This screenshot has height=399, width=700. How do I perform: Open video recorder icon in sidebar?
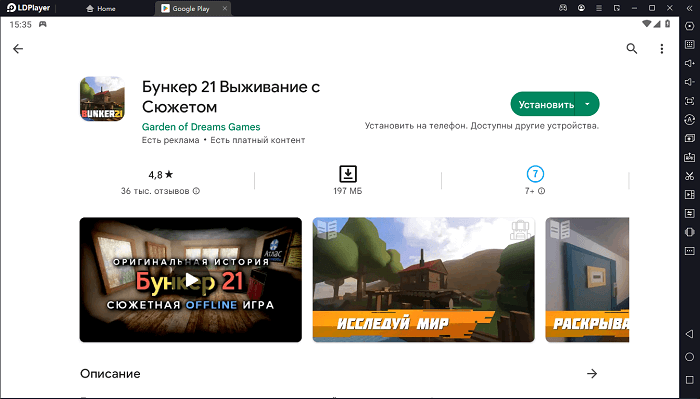[689, 195]
